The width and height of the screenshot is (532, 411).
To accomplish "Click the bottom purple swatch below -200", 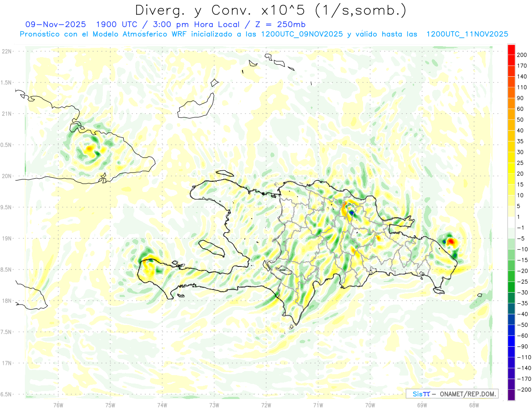I will pyautogui.click(x=511, y=395).
